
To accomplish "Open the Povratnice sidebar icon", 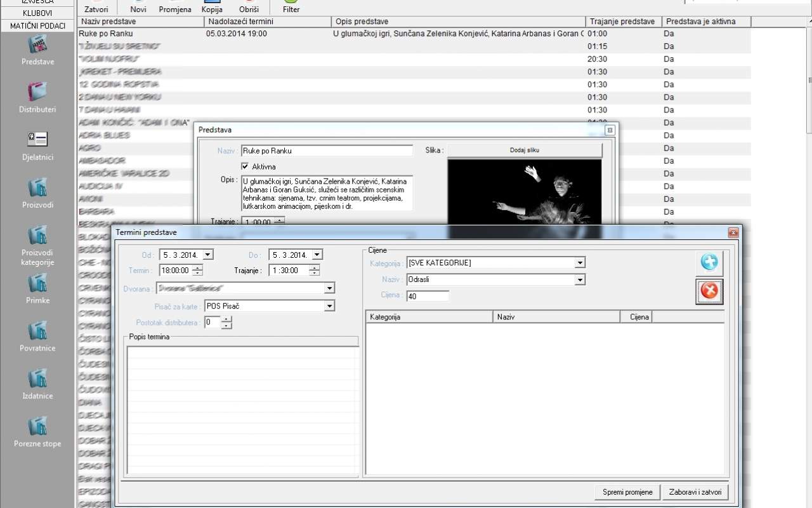I will click(x=37, y=331).
